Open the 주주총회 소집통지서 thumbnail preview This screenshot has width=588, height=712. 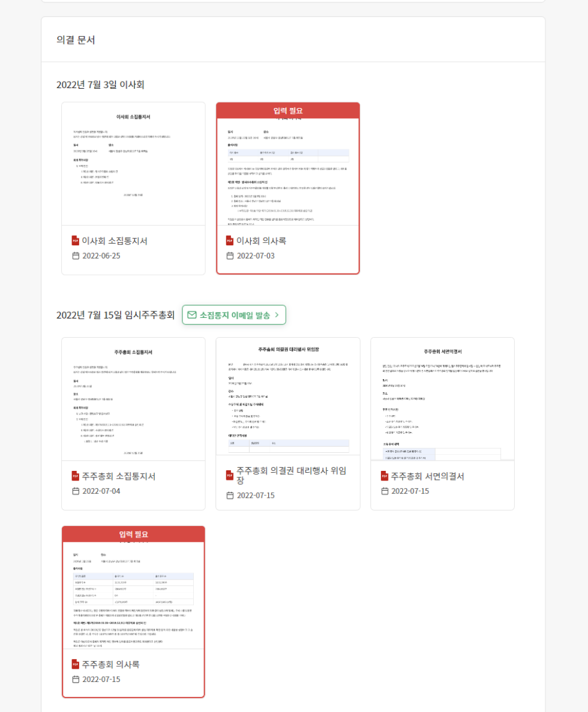tap(133, 399)
